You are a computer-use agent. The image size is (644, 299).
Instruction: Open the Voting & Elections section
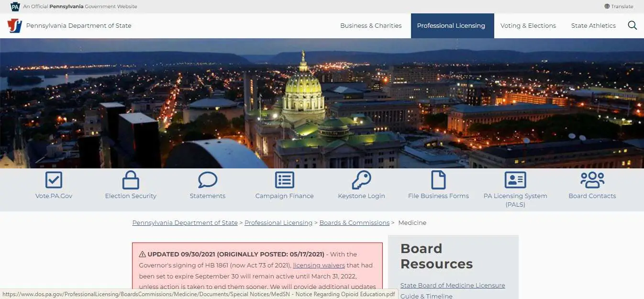[x=528, y=26]
